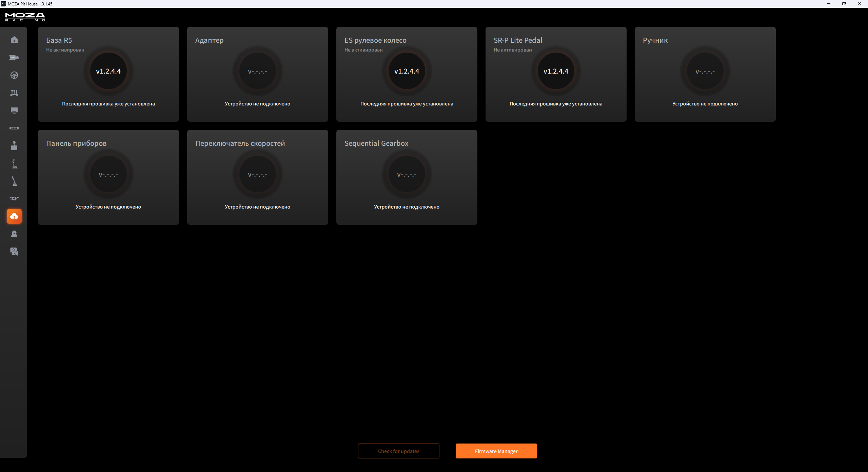Select the H-pattern shifter icon
The height and width of the screenshot is (472, 868).
[14, 146]
